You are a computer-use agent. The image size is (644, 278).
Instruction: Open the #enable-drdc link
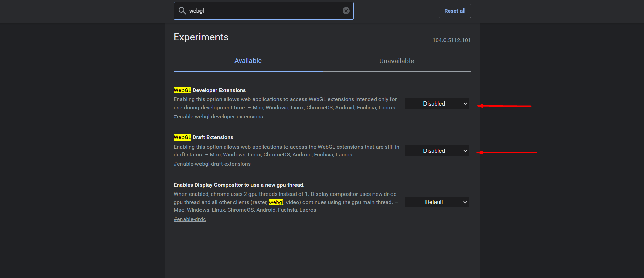click(x=190, y=219)
